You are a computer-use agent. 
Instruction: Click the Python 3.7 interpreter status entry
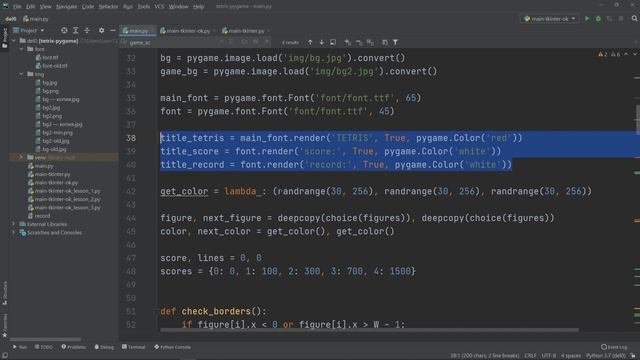pos(606,356)
